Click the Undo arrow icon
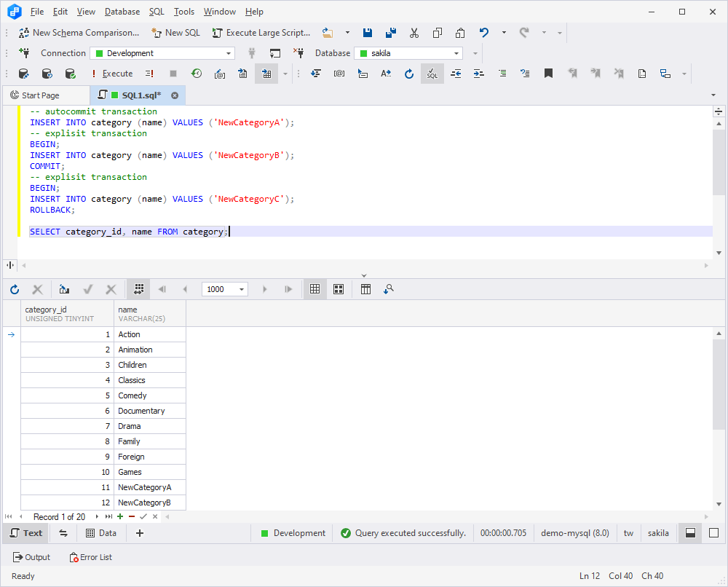This screenshot has width=728, height=587. [484, 33]
